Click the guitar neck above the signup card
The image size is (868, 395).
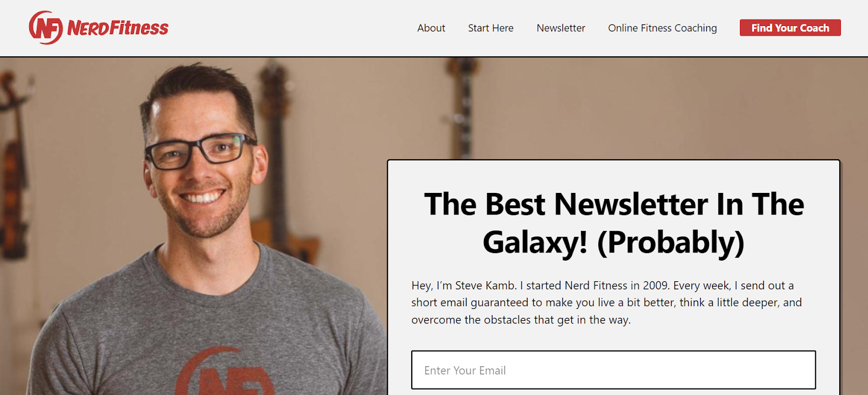461,108
